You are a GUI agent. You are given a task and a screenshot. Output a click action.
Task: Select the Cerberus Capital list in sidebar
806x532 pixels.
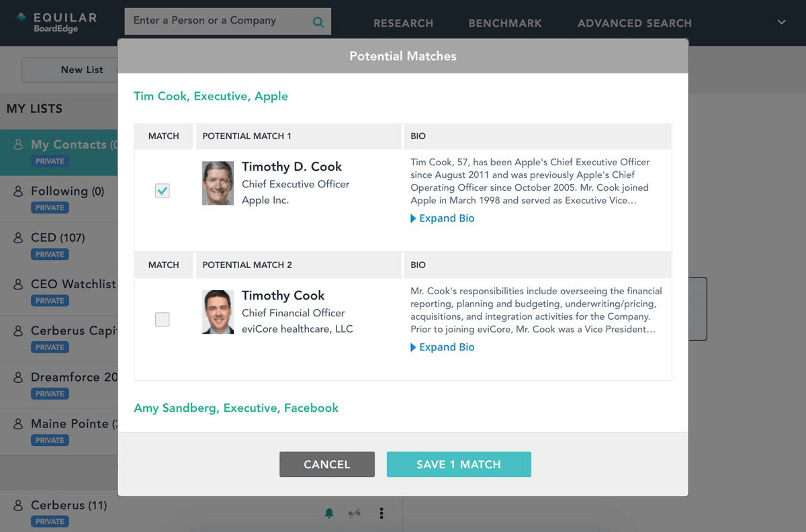click(x=59, y=339)
